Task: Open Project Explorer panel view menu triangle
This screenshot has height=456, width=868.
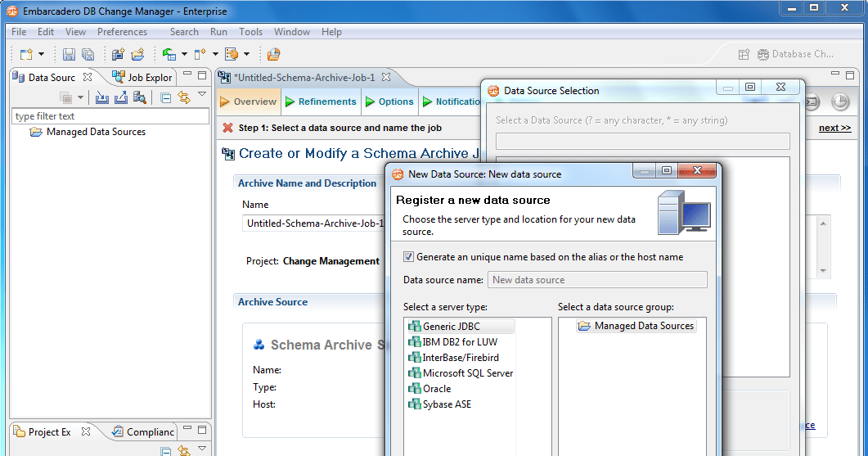Action: pos(202,449)
